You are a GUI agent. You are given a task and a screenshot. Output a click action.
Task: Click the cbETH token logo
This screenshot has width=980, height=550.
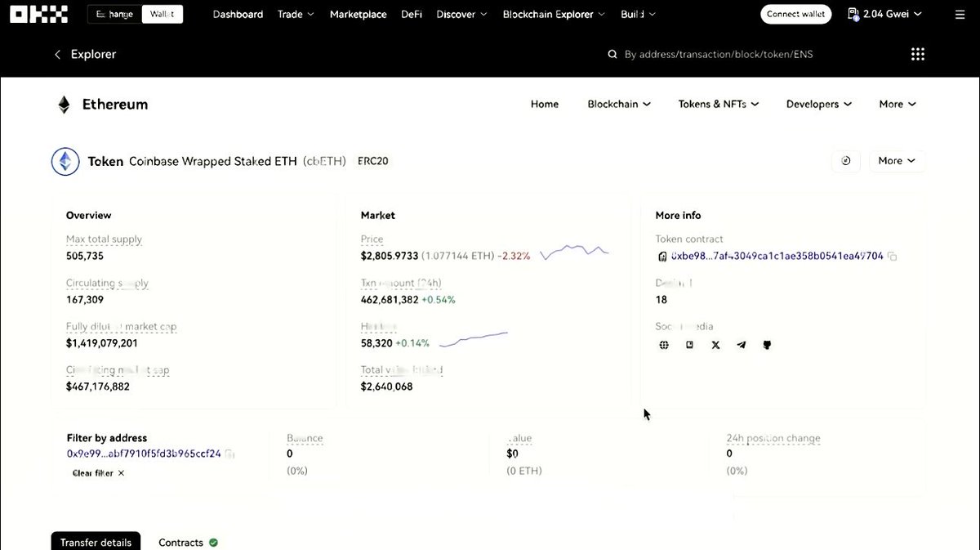pos(65,162)
